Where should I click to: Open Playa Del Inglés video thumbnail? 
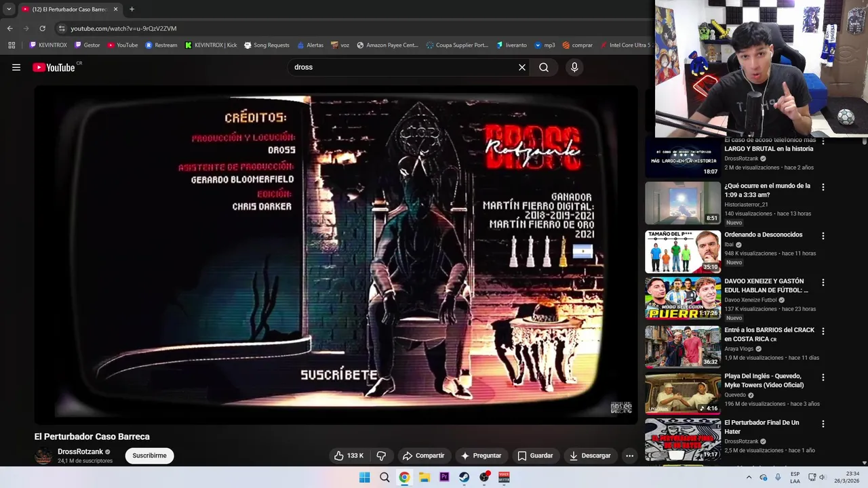coord(682,393)
